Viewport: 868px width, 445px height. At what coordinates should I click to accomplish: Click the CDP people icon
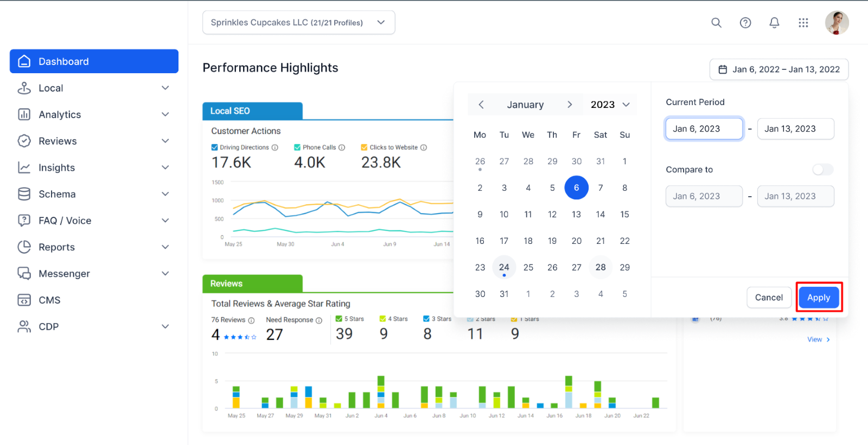(x=24, y=327)
